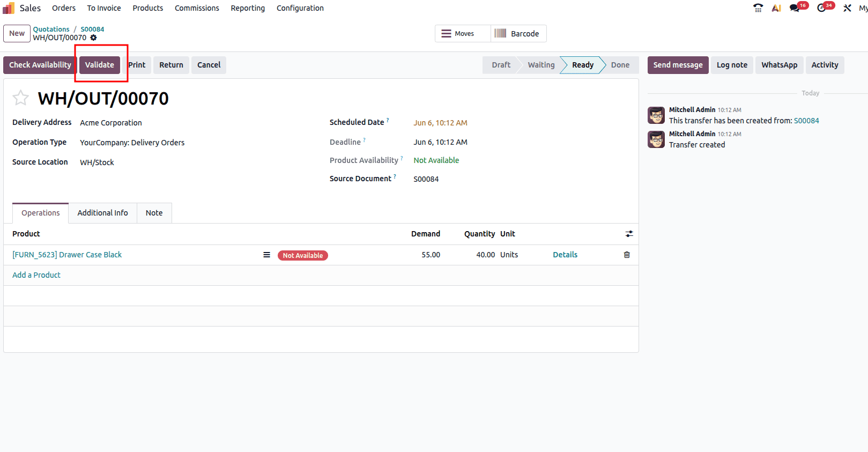Open the Barcode smart button
Image resolution: width=868 pixels, height=452 pixels.
[518, 33]
